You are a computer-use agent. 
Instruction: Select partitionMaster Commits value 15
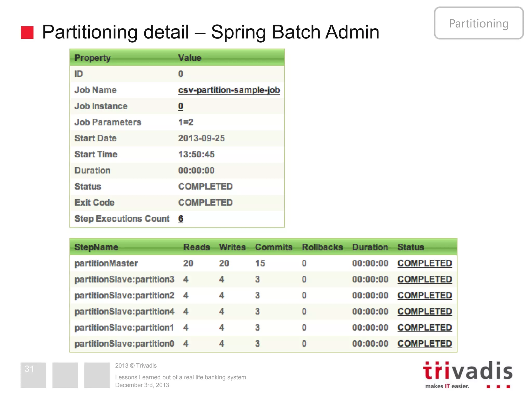click(260, 263)
